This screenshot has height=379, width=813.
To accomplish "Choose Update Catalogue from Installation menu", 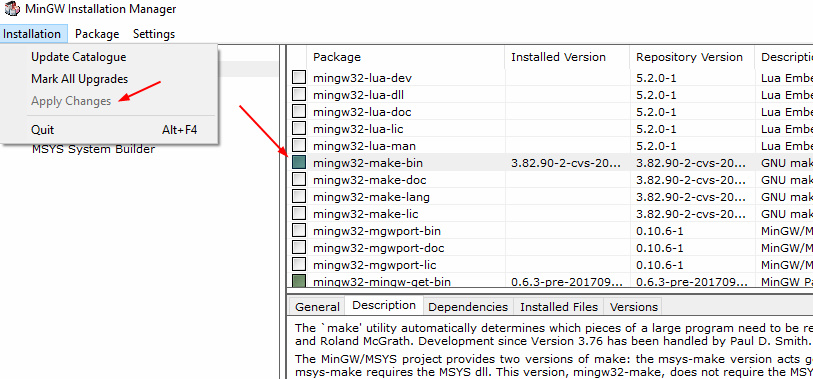I will coord(79,57).
